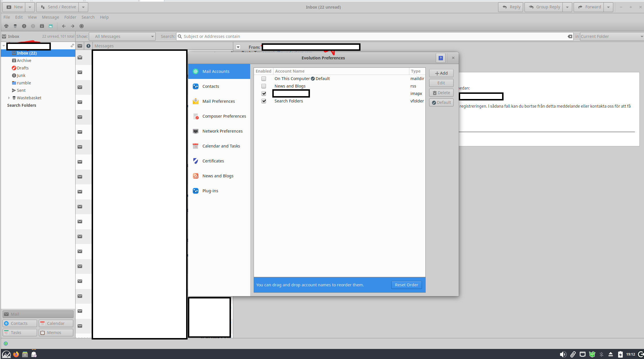This screenshot has width=644, height=359.
Task: Open the Message menu
Action: 50,17
